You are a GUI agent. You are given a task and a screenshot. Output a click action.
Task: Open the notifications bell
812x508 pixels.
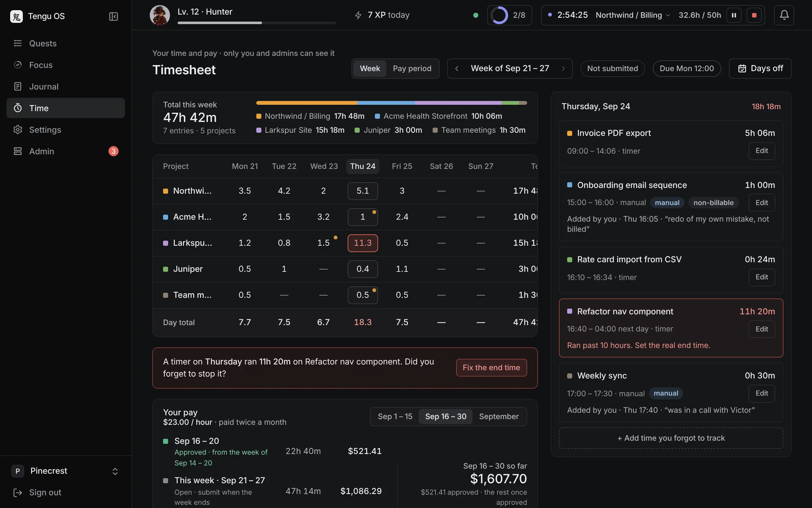(x=784, y=15)
